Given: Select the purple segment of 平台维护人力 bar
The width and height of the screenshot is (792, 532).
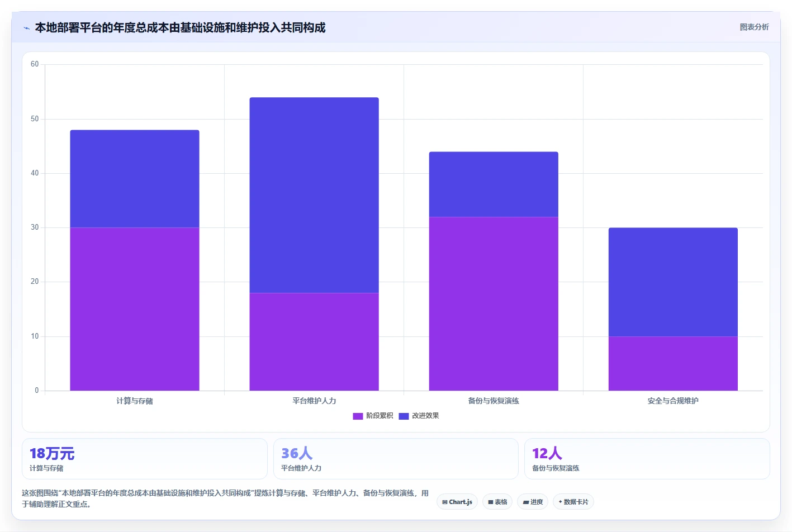Looking at the screenshot, I should coord(314,341).
